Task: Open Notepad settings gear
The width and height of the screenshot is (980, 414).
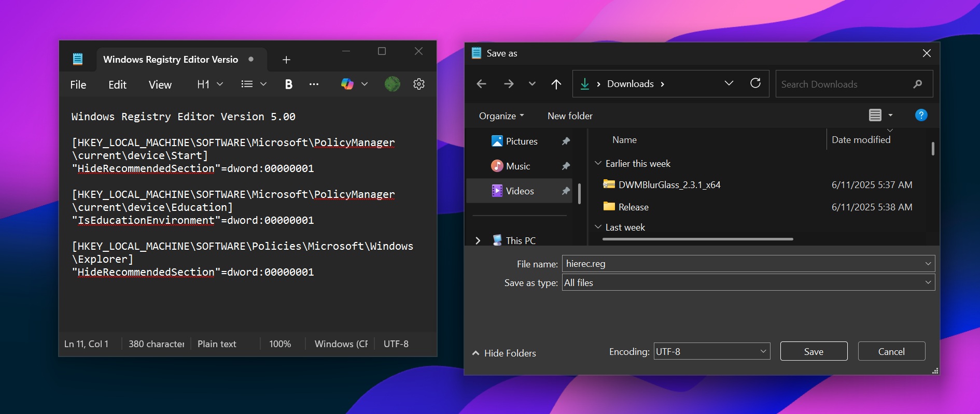Action: point(419,84)
